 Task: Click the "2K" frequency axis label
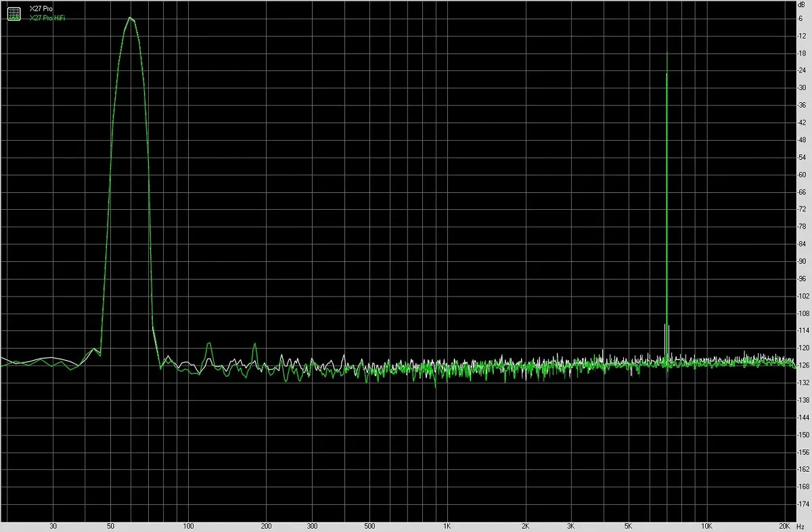(525, 526)
